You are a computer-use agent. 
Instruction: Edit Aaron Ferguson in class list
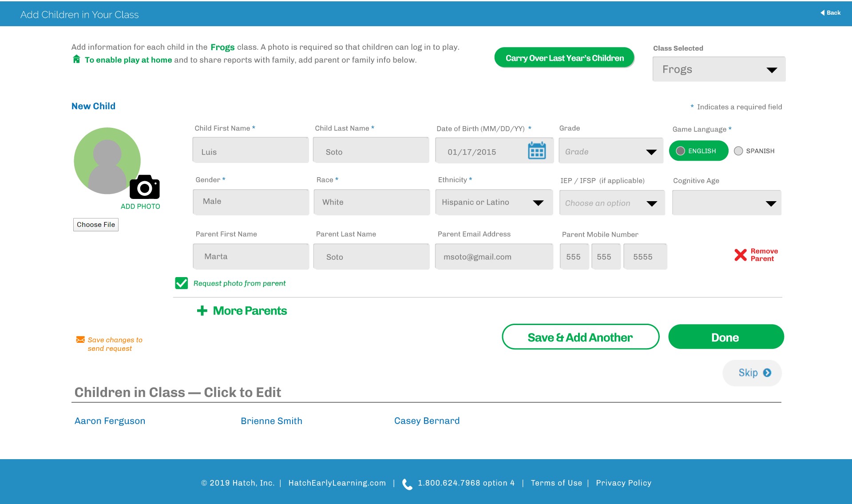[x=110, y=421]
